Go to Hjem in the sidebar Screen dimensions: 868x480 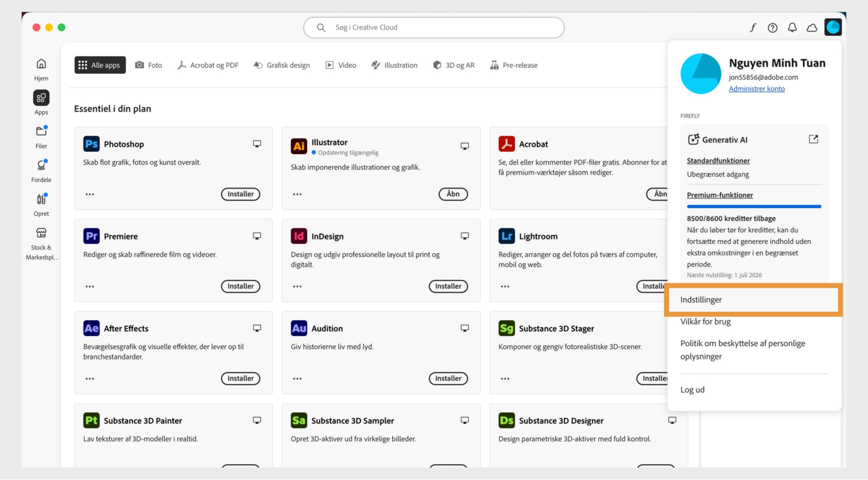(x=41, y=69)
